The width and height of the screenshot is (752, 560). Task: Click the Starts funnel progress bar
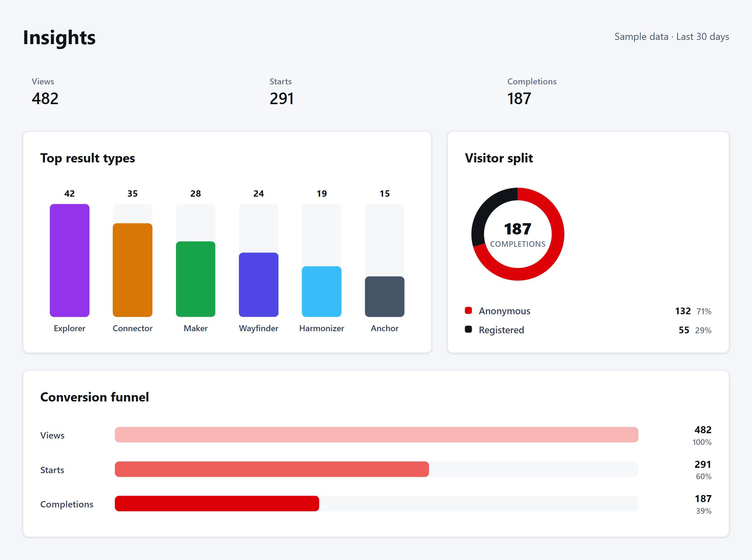pos(376,469)
